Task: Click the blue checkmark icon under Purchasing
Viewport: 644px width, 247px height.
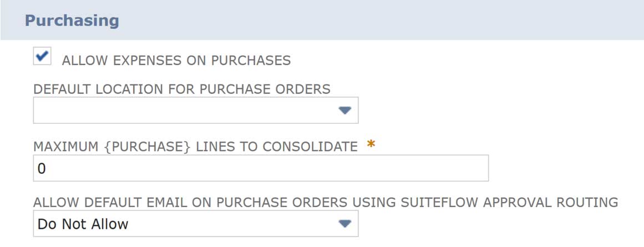Action: [x=42, y=56]
